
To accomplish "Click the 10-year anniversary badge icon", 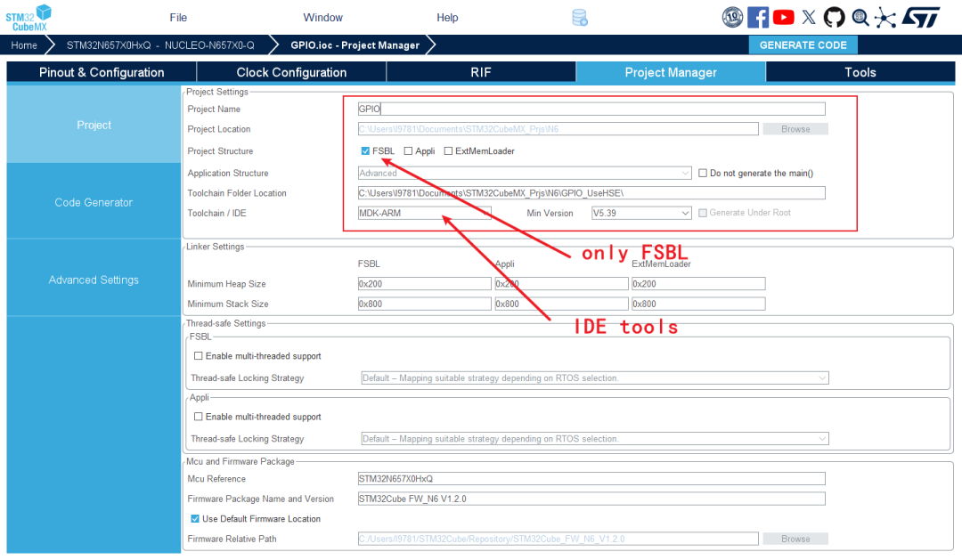I will [x=732, y=17].
